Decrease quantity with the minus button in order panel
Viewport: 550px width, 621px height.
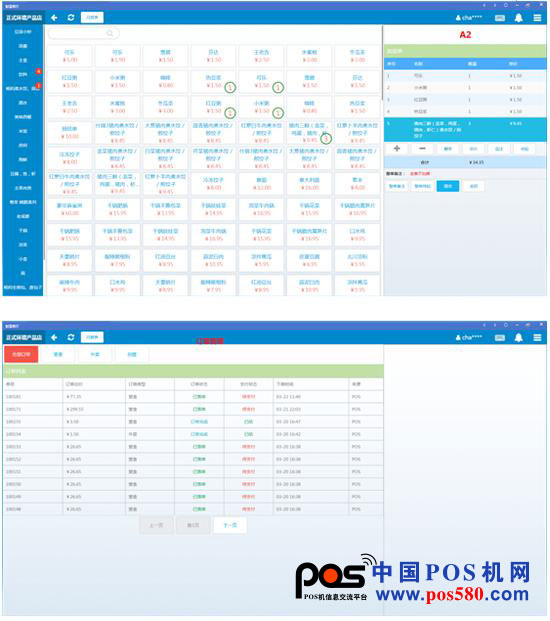pyautogui.click(x=422, y=149)
